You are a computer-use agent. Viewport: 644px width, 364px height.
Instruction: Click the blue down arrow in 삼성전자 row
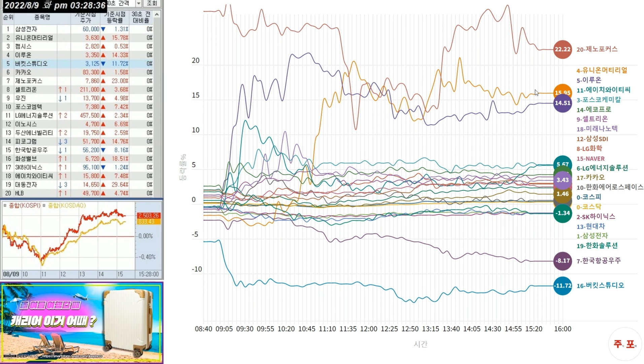tap(103, 29)
